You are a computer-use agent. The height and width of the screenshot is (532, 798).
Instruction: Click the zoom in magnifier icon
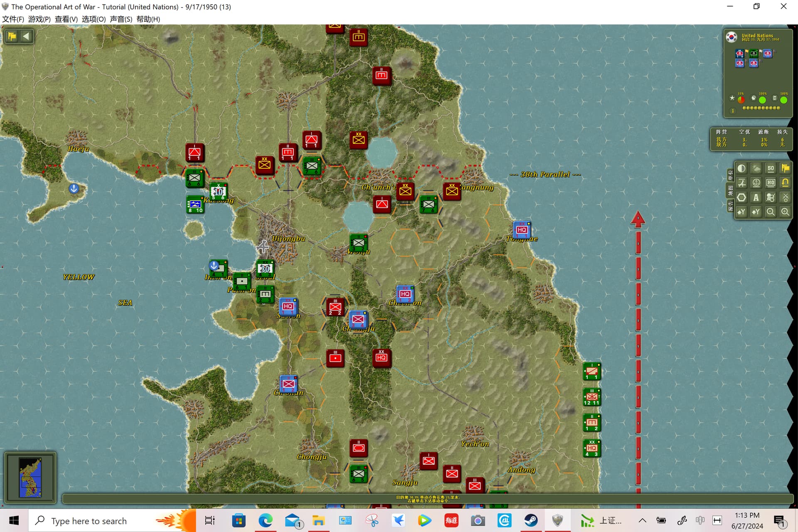[x=785, y=212]
